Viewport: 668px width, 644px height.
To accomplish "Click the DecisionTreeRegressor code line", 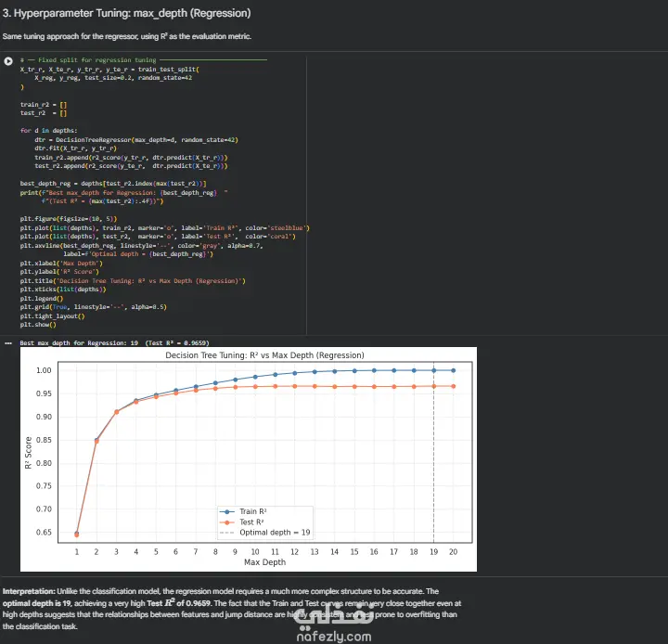I will [136, 140].
